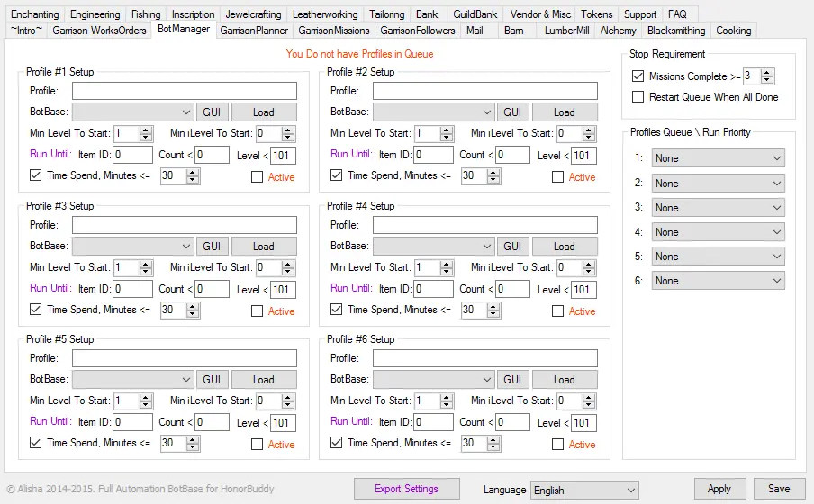This screenshot has width=814, height=504.
Task: Click GUI button in Profile #1
Action: [x=212, y=112]
